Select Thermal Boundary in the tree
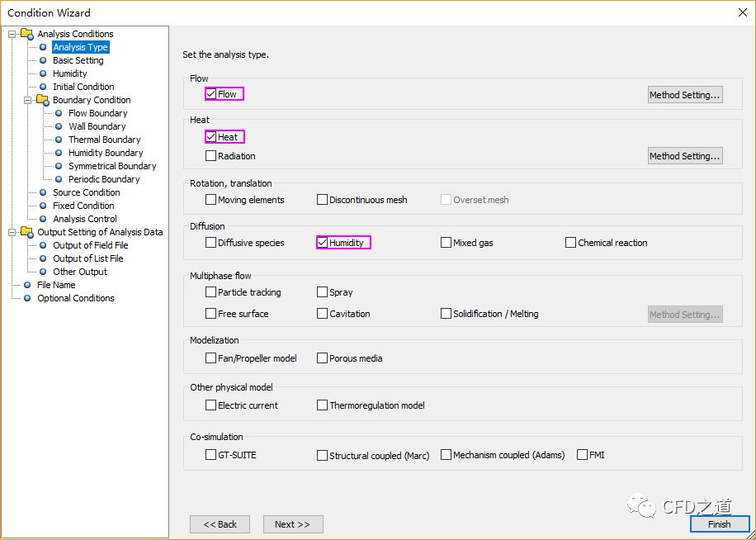Image resolution: width=756 pixels, height=540 pixels. [104, 140]
